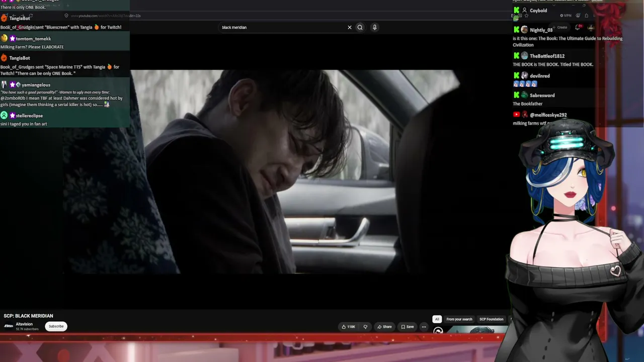
Task: Open the more actions ellipsis menu
Action: pos(424,327)
